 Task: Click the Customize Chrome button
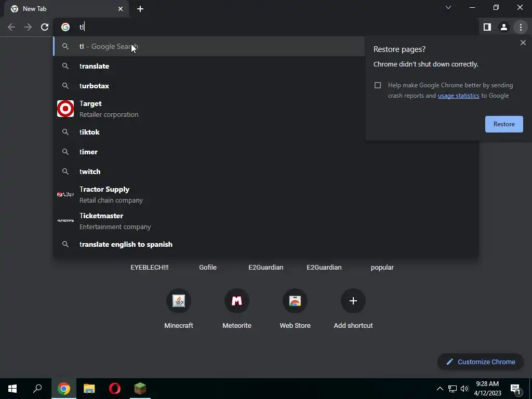(x=481, y=362)
